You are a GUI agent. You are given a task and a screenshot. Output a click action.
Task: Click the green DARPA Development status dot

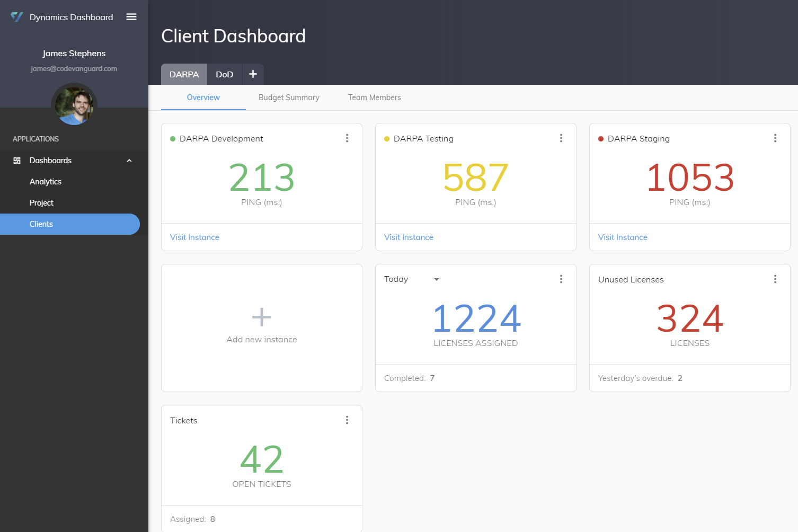point(173,139)
